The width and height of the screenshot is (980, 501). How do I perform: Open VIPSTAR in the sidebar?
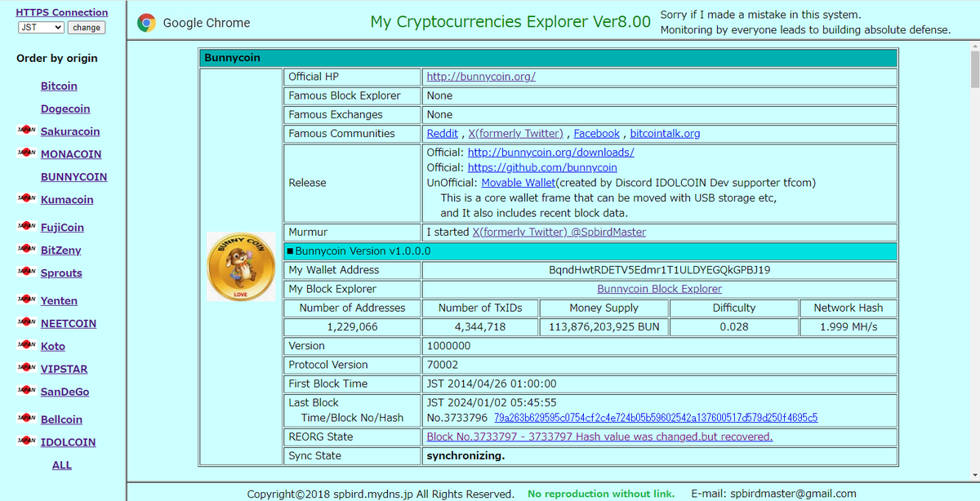(64, 370)
